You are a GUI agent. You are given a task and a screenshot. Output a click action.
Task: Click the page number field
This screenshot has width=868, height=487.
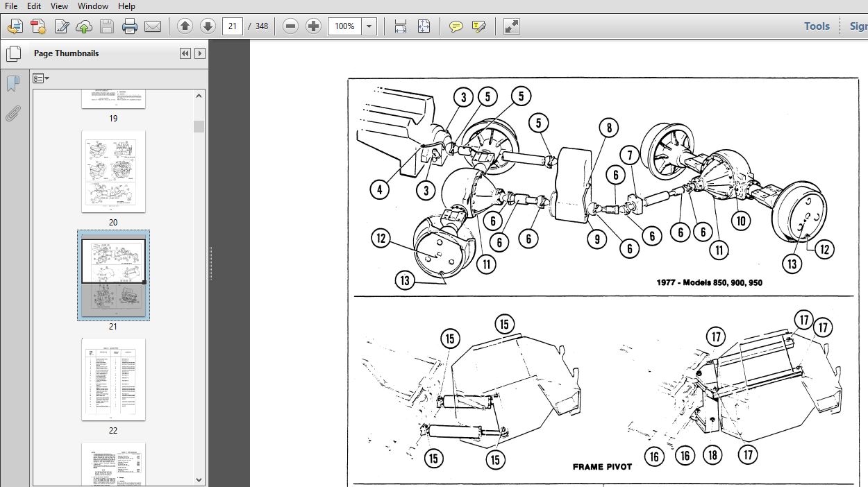(233, 26)
